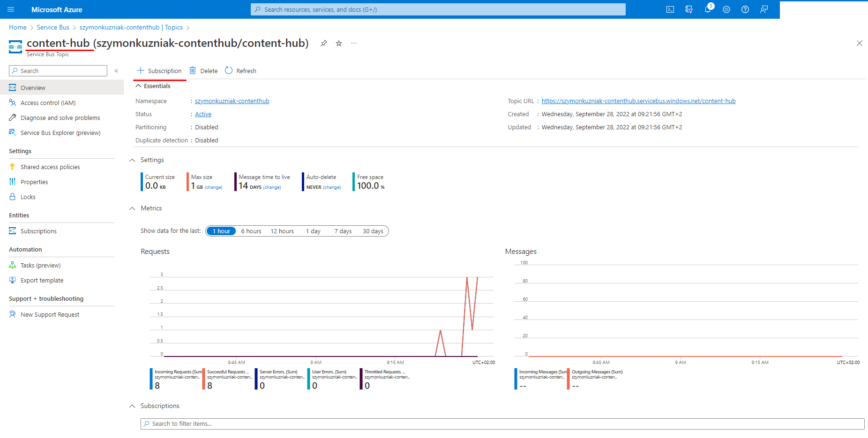The width and height of the screenshot is (868, 438).
Task: Click the Active status link
Action: [x=203, y=114]
